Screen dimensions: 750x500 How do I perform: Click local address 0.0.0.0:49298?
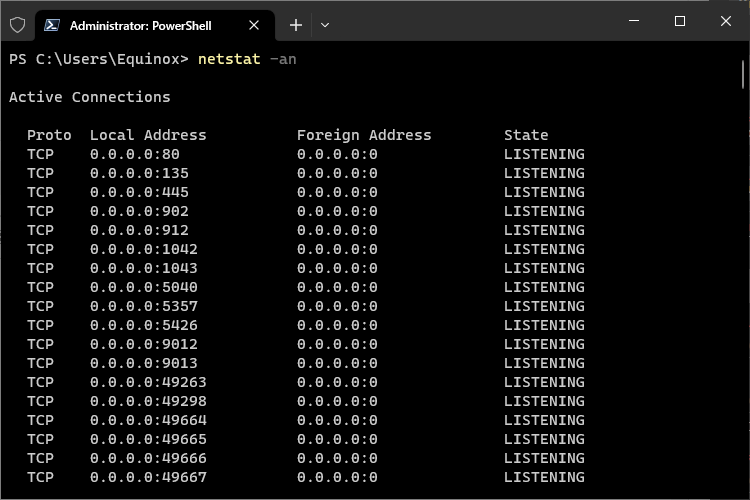pos(148,401)
